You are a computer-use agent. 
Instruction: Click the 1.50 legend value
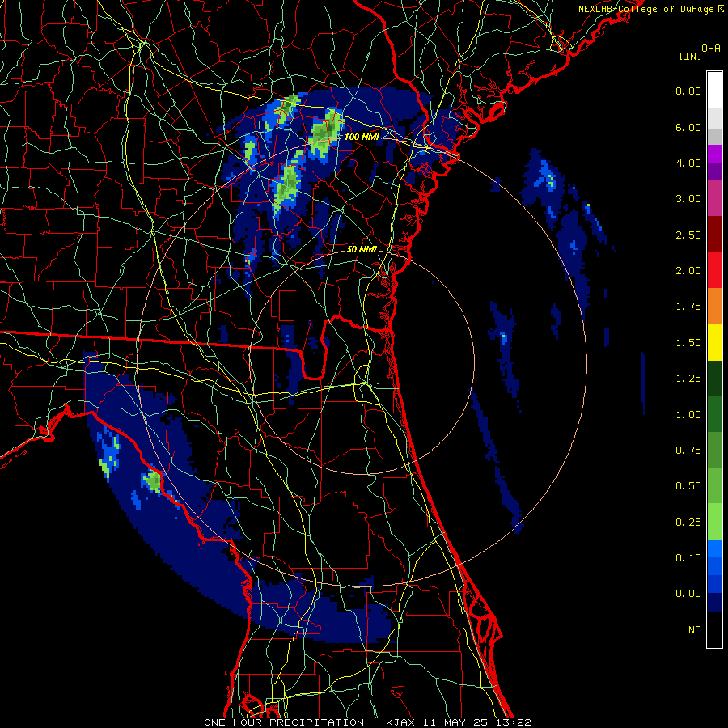(688, 343)
